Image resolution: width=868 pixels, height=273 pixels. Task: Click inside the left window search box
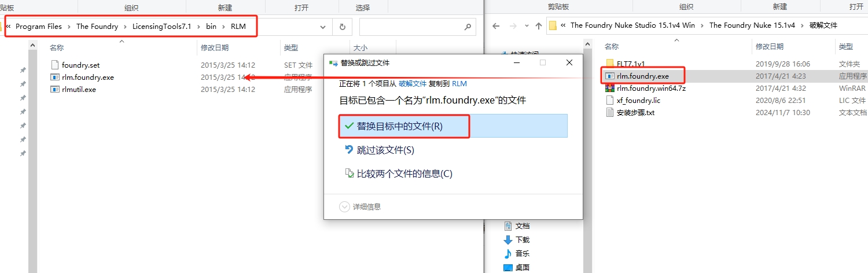pos(411,27)
